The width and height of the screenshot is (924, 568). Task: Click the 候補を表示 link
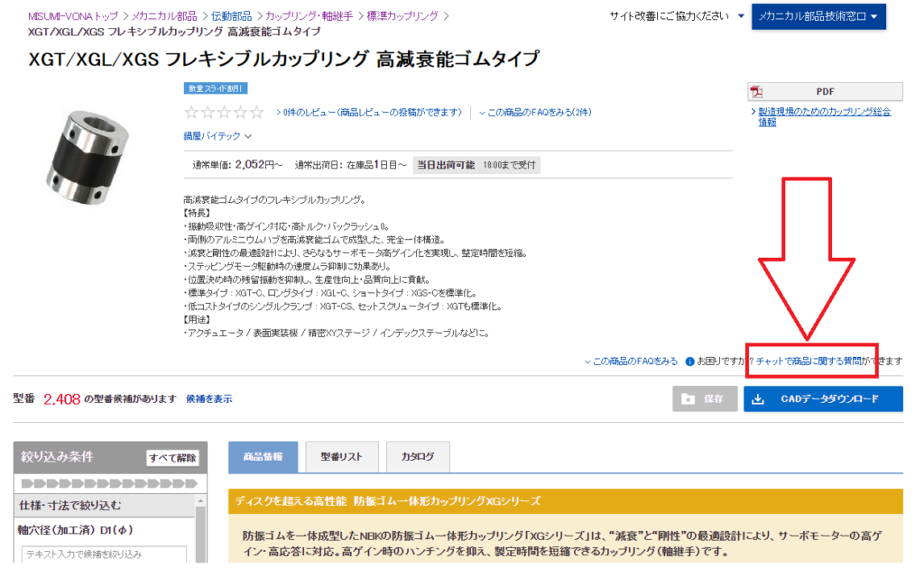click(208, 399)
